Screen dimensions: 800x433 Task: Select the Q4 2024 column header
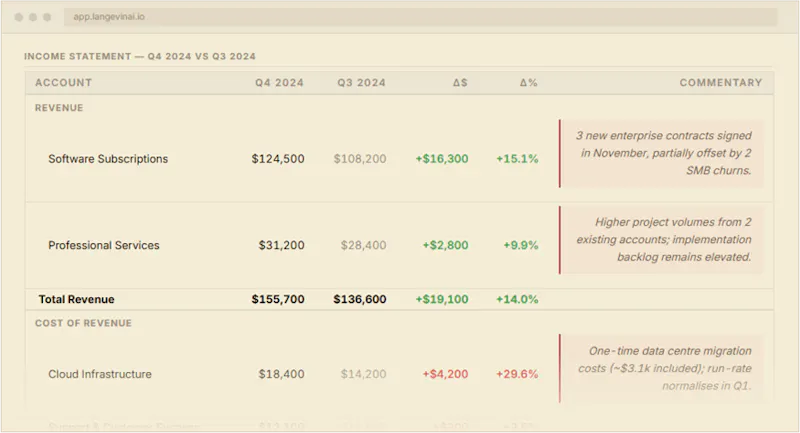pyautogui.click(x=279, y=83)
